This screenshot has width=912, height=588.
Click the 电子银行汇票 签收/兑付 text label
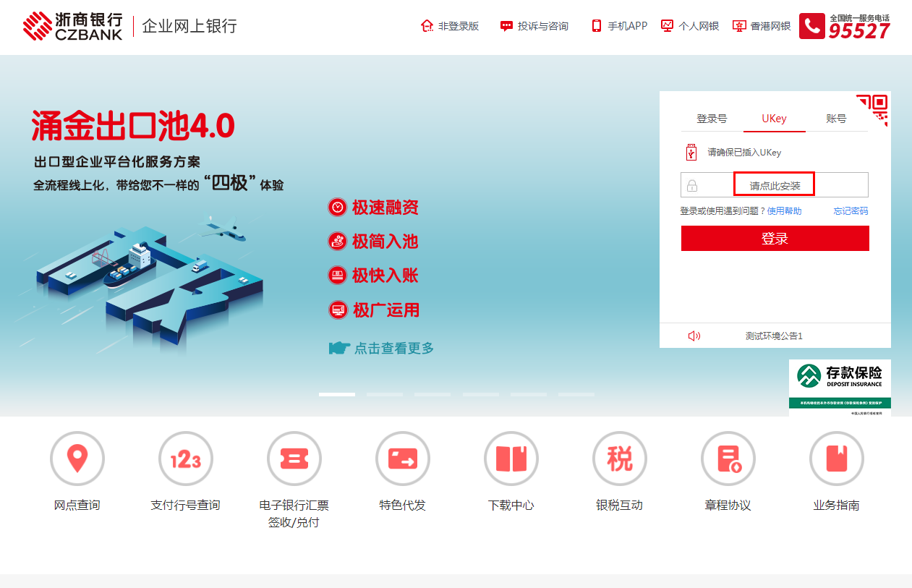click(x=294, y=514)
